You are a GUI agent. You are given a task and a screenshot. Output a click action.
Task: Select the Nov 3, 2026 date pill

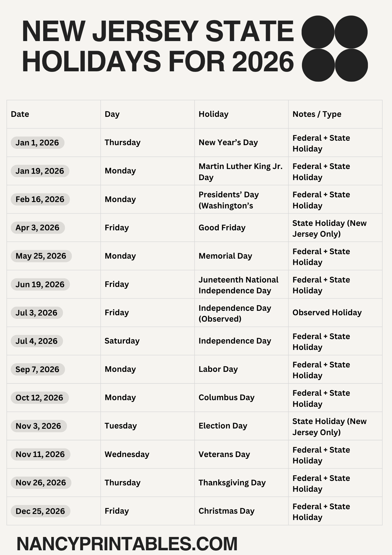click(39, 426)
